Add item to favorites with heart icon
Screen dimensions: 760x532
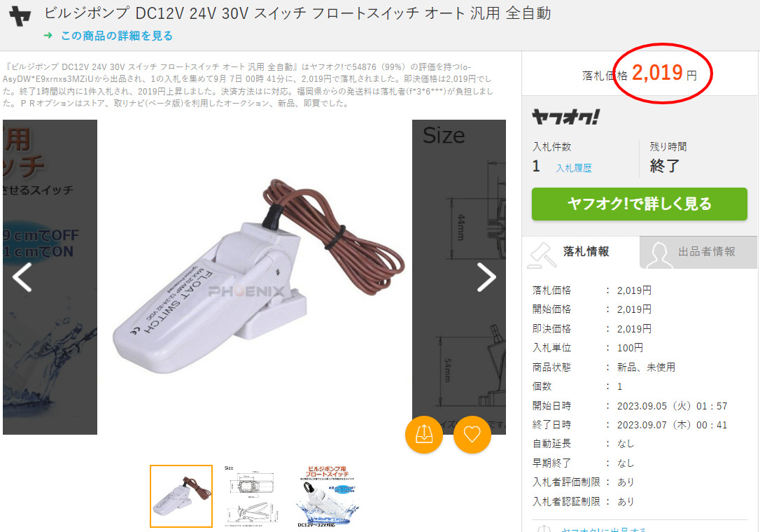click(472, 434)
